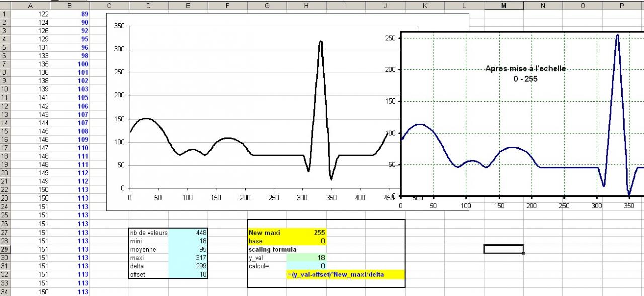Click the 'mini' label cell

click(148, 241)
